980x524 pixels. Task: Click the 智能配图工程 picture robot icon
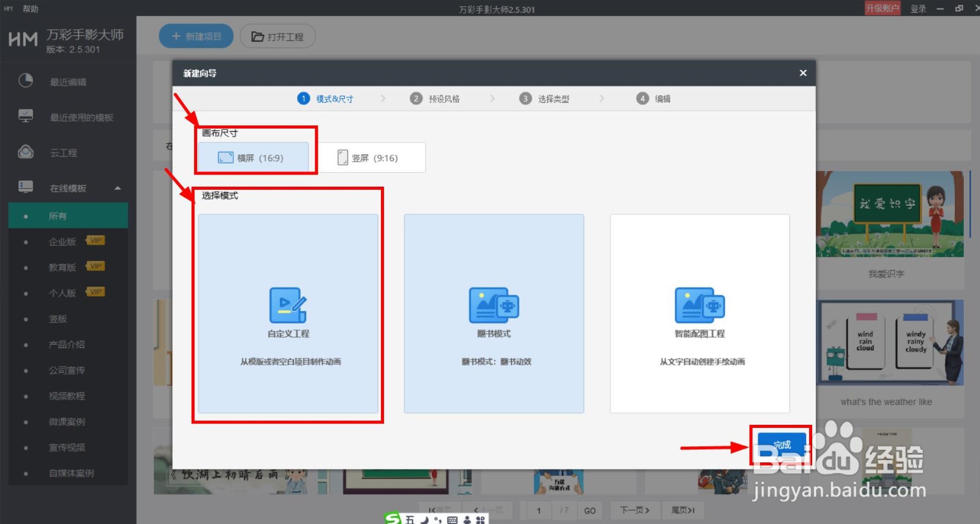(699, 305)
